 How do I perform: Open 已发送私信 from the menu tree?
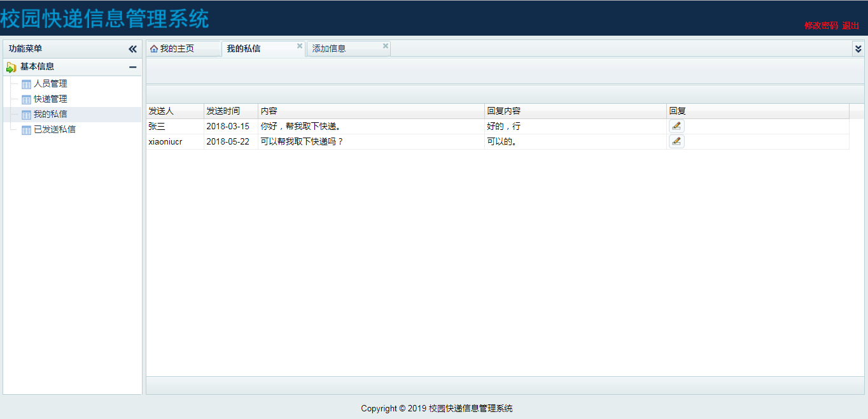tap(55, 129)
